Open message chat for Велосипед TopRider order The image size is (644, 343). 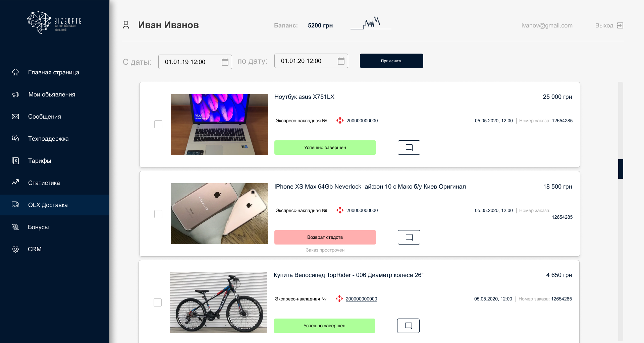(x=408, y=326)
